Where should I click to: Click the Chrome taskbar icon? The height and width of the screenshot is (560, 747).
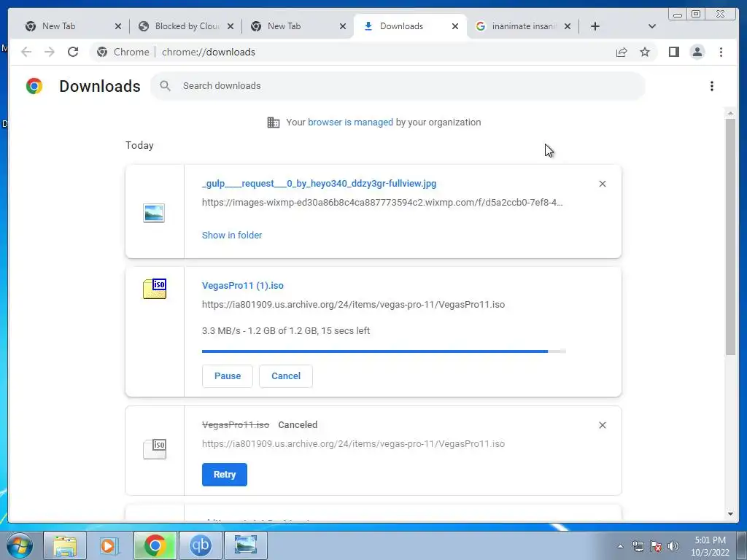click(155, 545)
